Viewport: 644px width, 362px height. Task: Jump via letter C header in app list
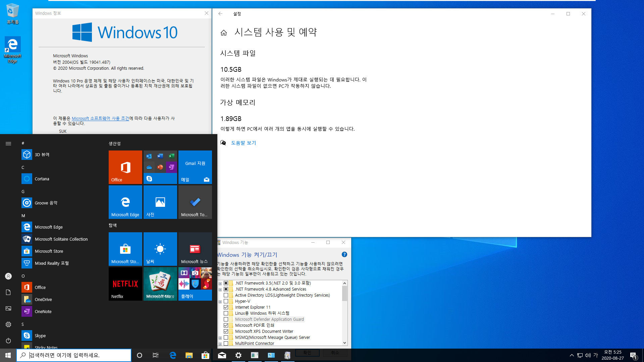pos(23,167)
